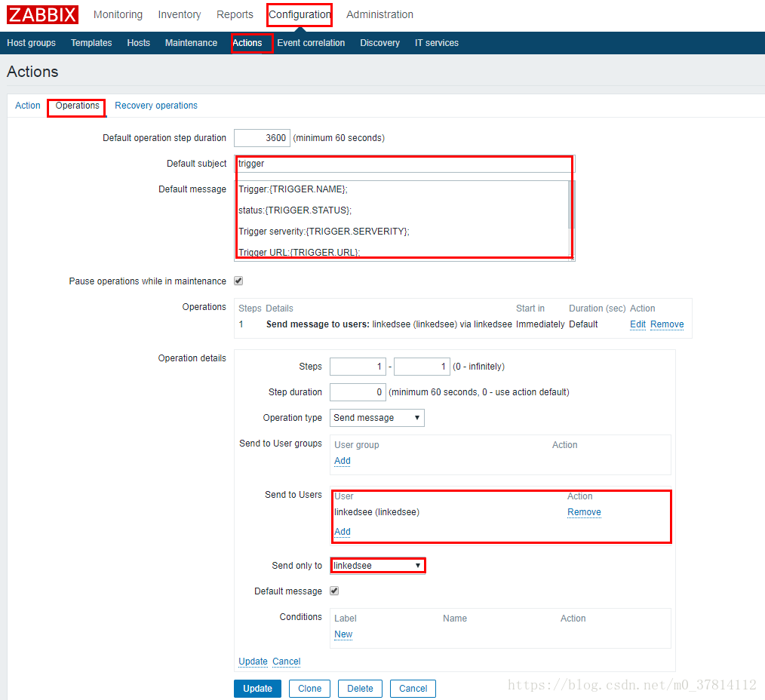
Task: Open the Administration menu
Action: pos(379,14)
